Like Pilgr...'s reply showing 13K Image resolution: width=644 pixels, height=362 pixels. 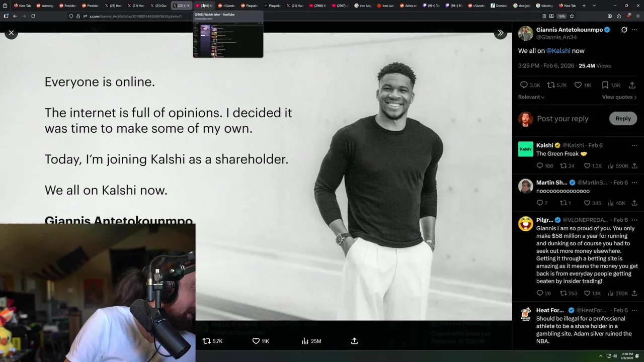pos(592,293)
